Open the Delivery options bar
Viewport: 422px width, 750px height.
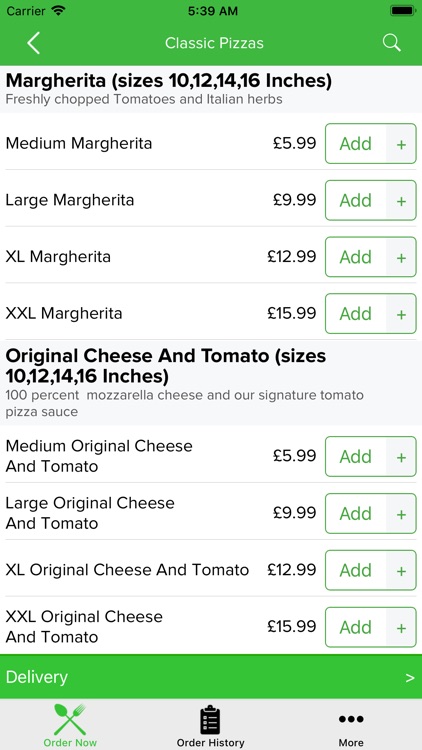[x=211, y=677]
